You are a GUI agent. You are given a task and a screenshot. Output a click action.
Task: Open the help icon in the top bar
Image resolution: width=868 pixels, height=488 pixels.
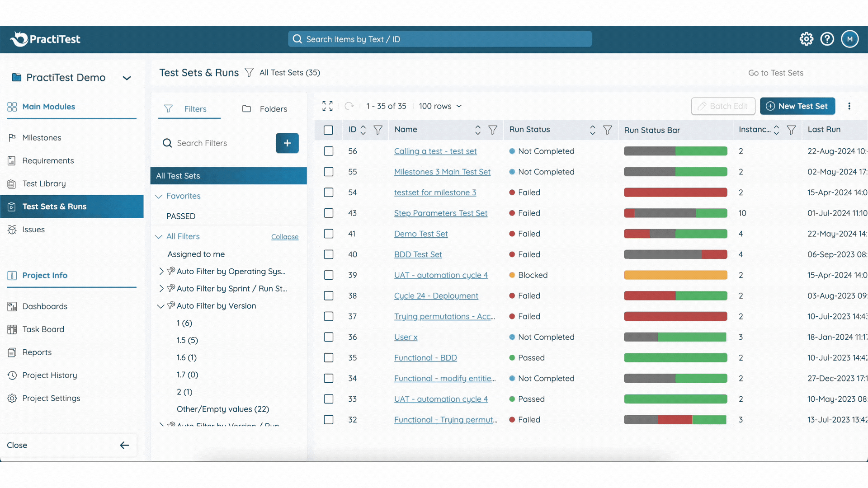pos(827,39)
